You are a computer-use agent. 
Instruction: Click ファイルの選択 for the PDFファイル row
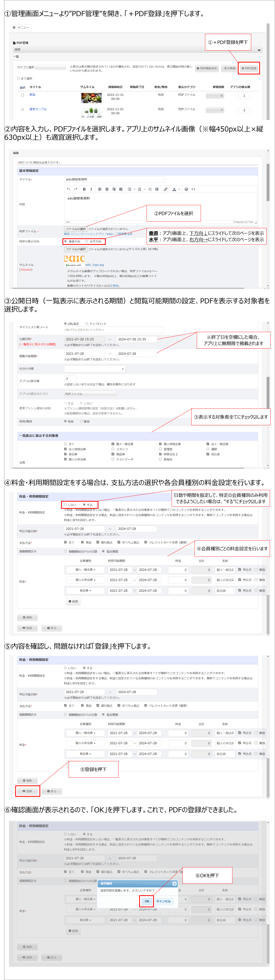click(75, 229)
